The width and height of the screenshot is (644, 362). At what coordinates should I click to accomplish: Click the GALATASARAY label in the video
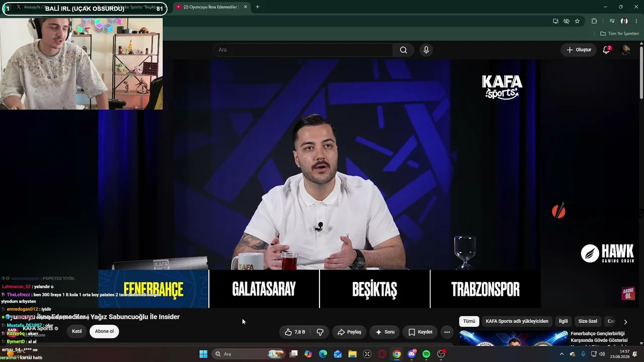pos(264,289)
